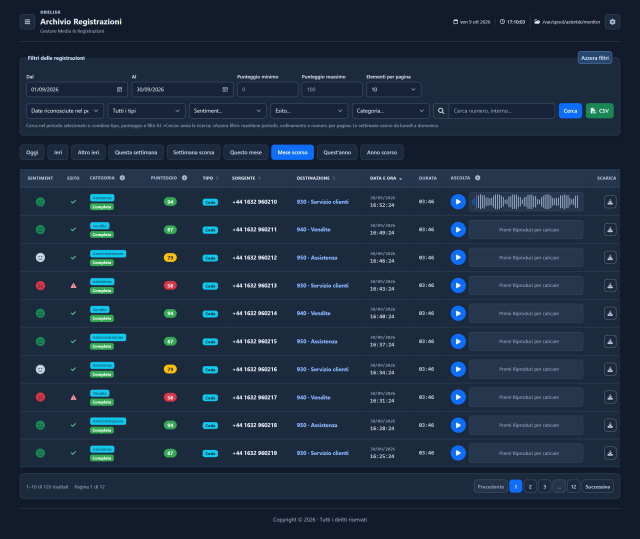The width and height of the screenshot is (640, 539).
Task: Play recording from +44 1632 960212
Action: click(458, 257)
